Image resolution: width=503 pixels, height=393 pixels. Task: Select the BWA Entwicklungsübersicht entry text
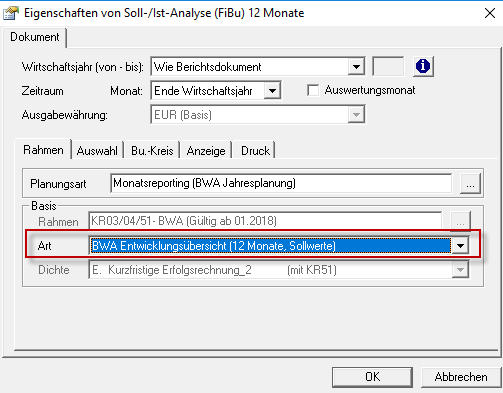pyautogui.click(x=214, y=246)
